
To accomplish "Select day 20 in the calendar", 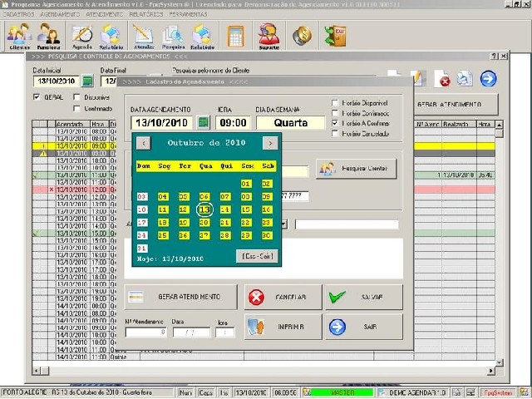I will coord(204,223).
